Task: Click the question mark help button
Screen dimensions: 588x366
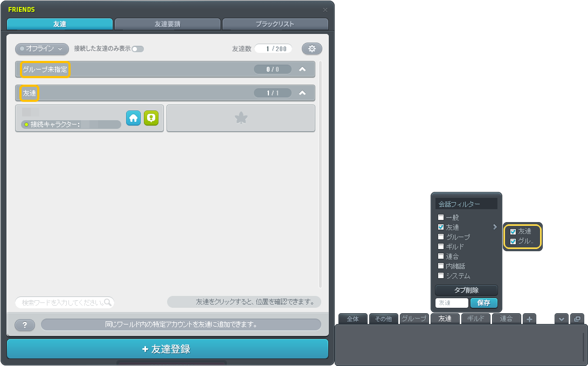Action: click(x=25, y=325)
